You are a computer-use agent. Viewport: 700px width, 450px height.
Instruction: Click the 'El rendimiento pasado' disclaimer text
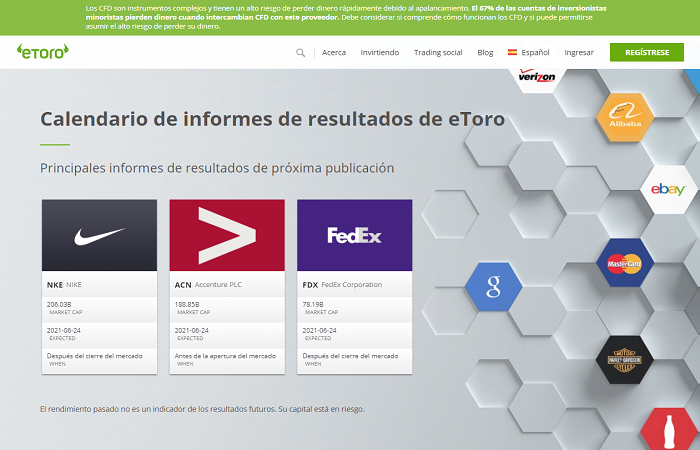click(202, 409)
